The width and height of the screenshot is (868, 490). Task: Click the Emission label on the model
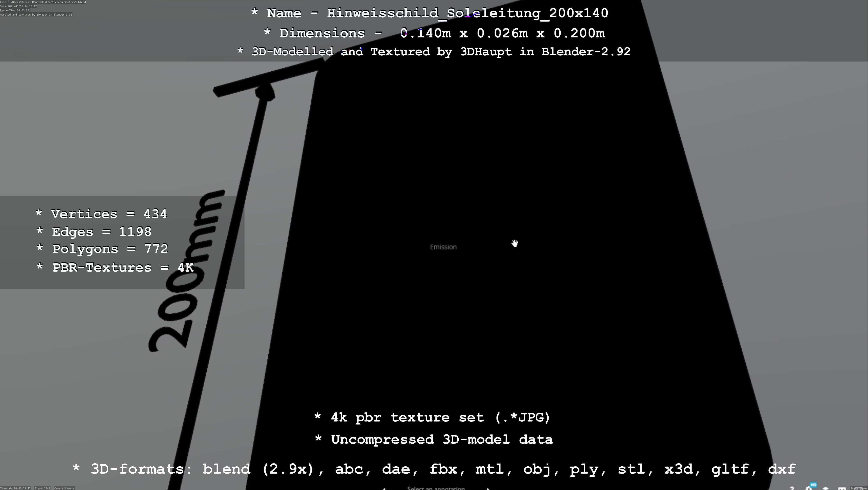[443, 247]
